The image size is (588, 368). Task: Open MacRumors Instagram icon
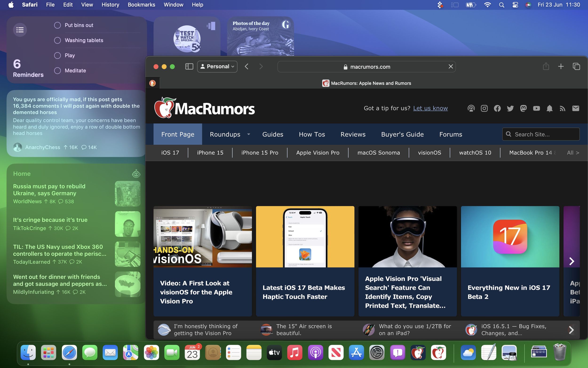pyautogui.click(x=484, y=109)
